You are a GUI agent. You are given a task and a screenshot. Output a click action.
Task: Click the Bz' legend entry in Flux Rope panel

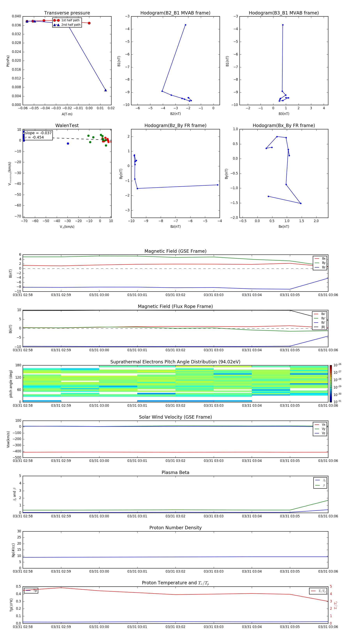pyautogui.click(x=320, y=323)
